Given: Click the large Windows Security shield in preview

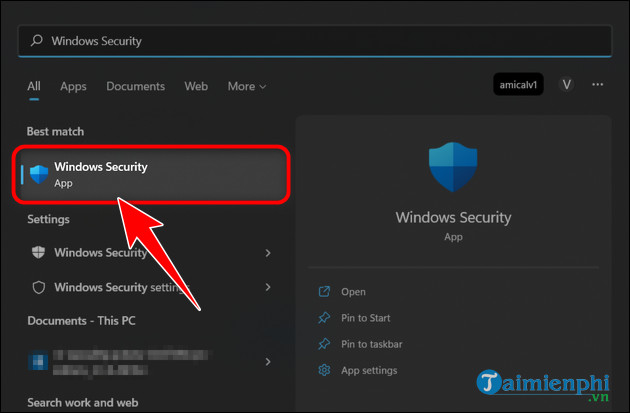Looking at the screenshot, I should point(453,167).
